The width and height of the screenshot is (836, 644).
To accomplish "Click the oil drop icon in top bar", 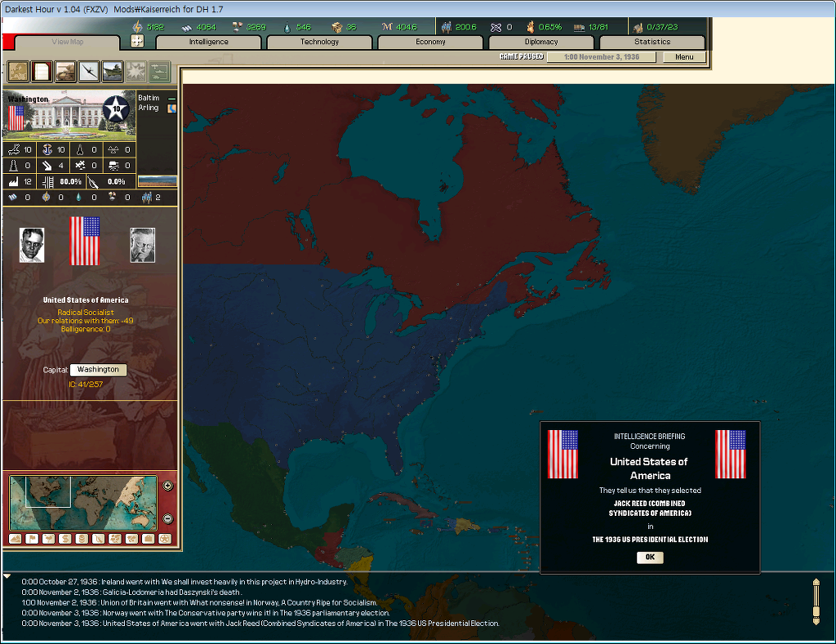I will coord(287,27).
